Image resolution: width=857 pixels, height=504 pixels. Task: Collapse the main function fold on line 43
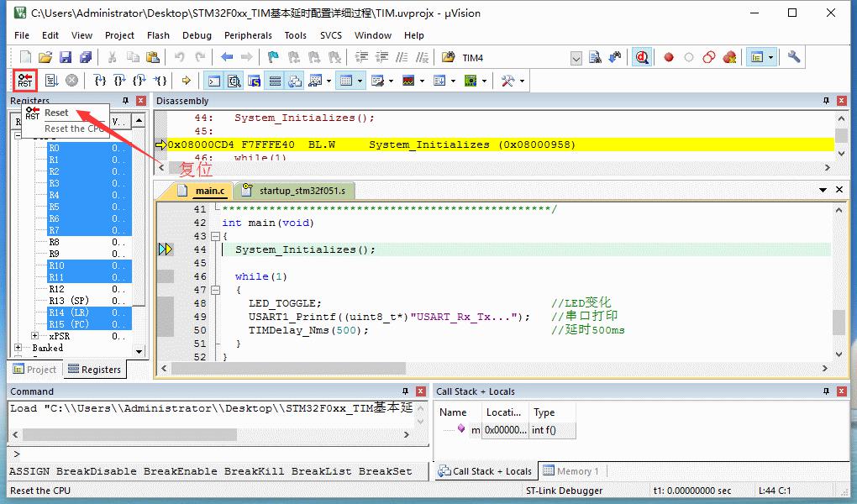[215, 237]
